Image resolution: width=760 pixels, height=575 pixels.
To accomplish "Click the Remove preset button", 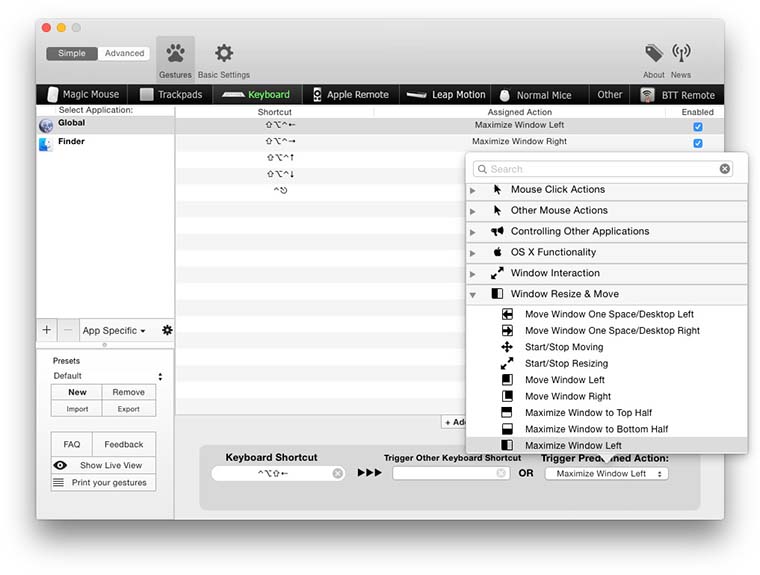I will (x=129, y=392).
